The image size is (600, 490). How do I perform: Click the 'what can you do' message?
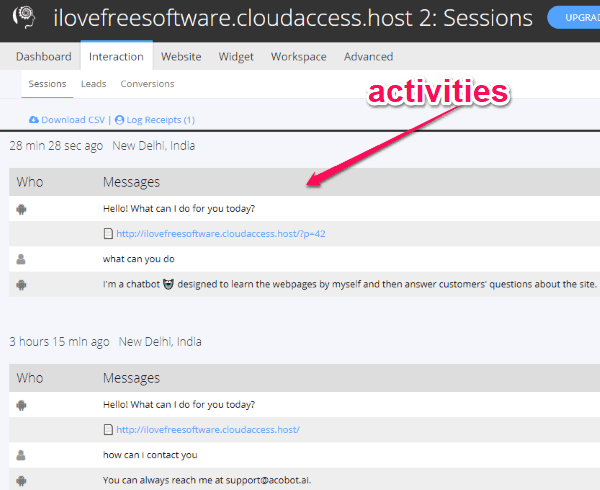[139, 259]
